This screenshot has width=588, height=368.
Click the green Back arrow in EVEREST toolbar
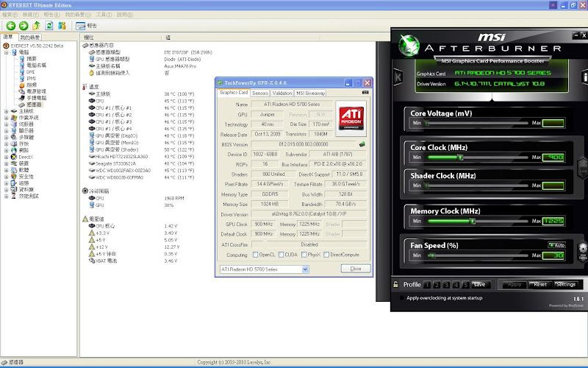pyautogui.click(x=11, y=26)
